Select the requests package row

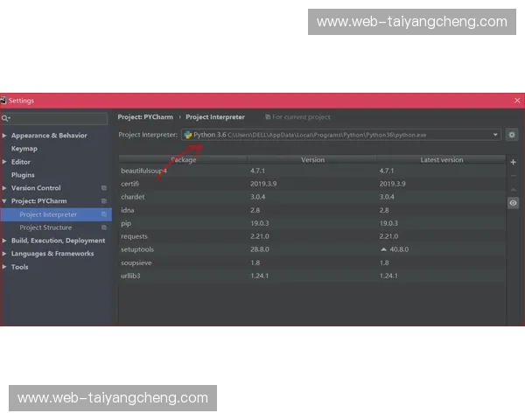tap(135, 236)
